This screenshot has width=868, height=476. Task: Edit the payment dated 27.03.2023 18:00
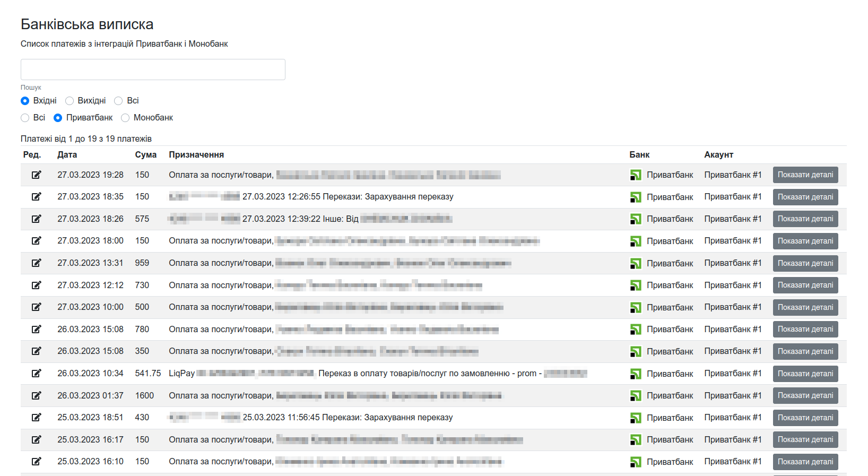coord(36,241)
